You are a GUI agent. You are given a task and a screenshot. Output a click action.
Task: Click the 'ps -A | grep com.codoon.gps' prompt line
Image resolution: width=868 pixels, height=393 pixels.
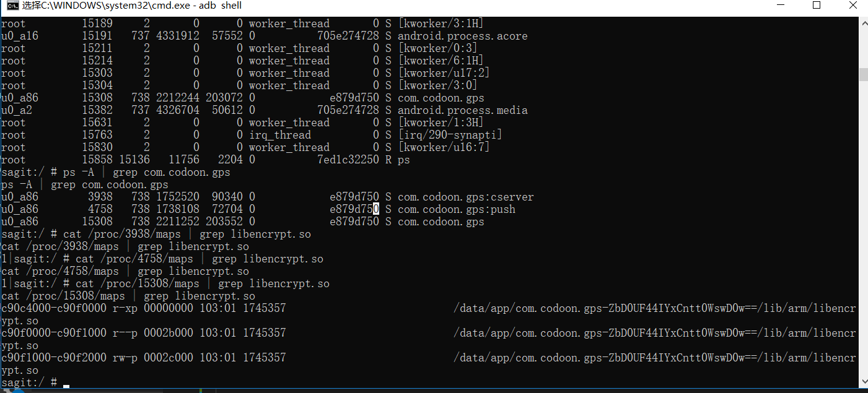point(116,172)
